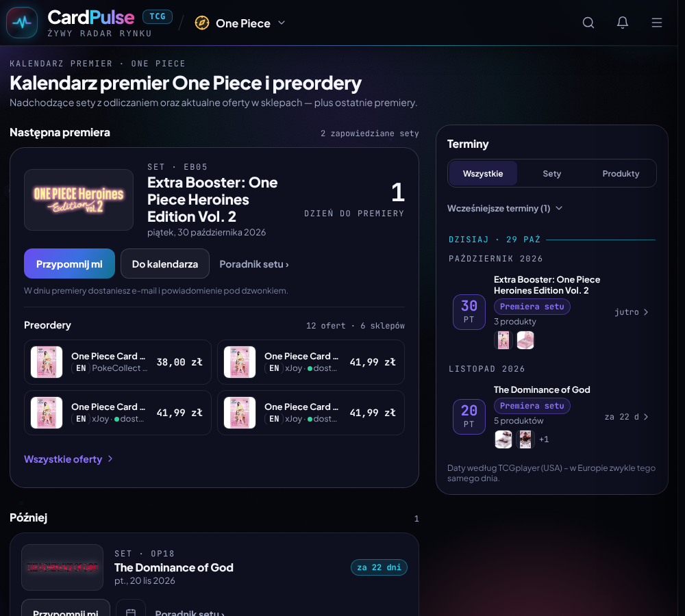This screenshot has height=616, width=685.
Task: Click the "Premiera setu" badge under Heroines Edition
Action: 532,307
